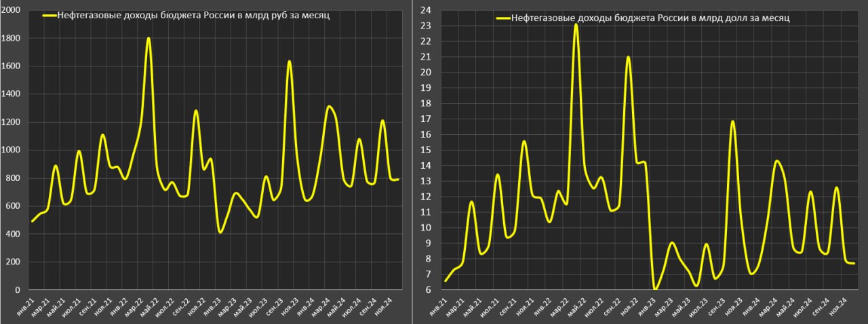The width and height of the screenshot is (868, 324).
Task: Select the legend text ending in 'млрд долл за месяц'
Action: click(x=652, y=19)
